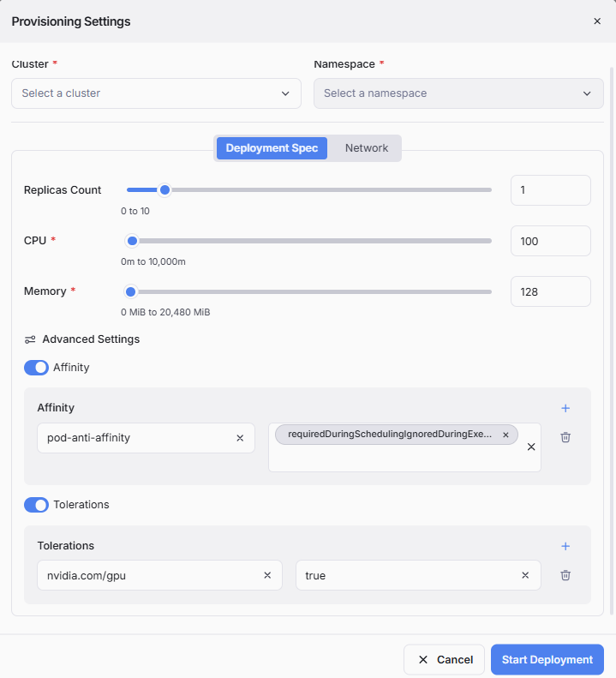Screen dimensions: 616x678
Task: Add a new Affinity rule with plus icon
Action: tap(565, 408)
